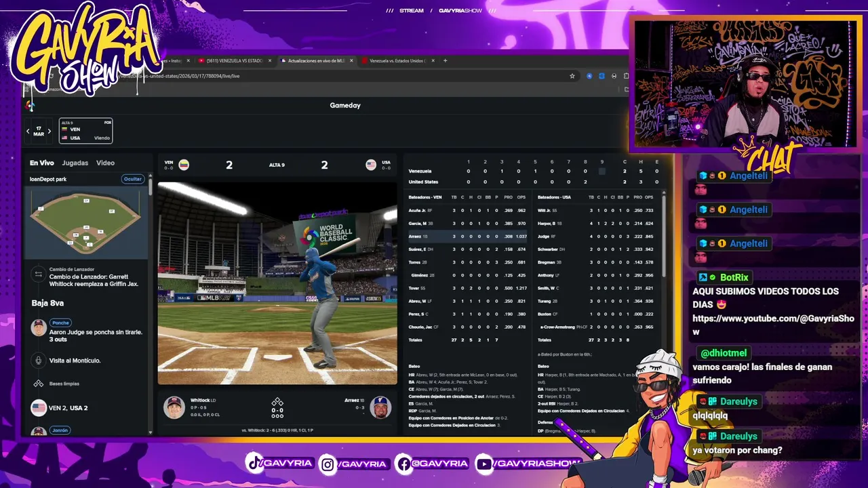
Task: Click the USA flag icon in scoreboard
Action: (371, 165)
